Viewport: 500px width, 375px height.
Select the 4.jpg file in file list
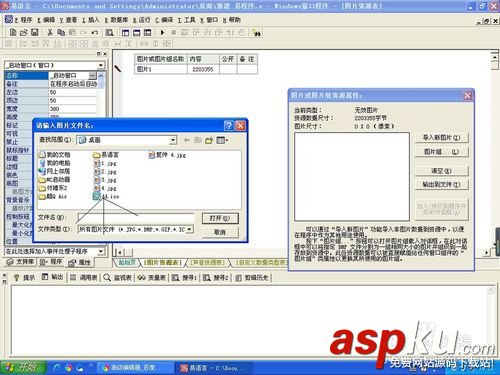tap(105, 188)
